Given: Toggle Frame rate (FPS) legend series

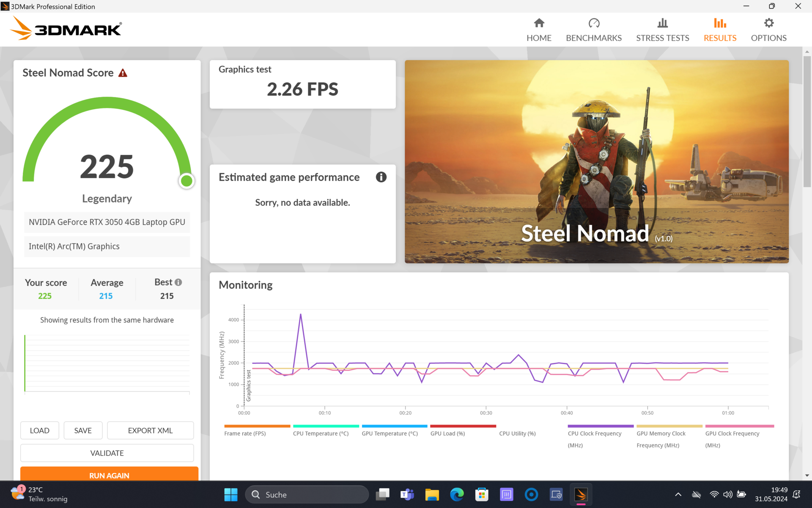Looking at the screenshot, I should (245, 433).
